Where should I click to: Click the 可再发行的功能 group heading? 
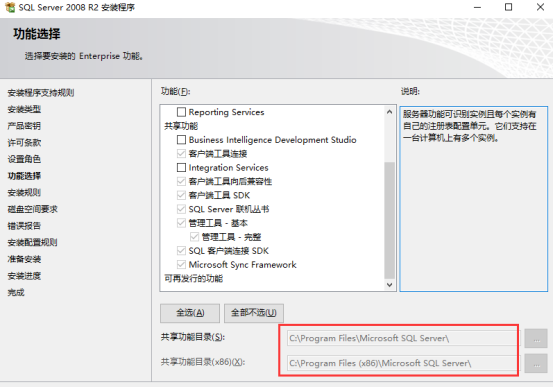(x=194, y=278)
